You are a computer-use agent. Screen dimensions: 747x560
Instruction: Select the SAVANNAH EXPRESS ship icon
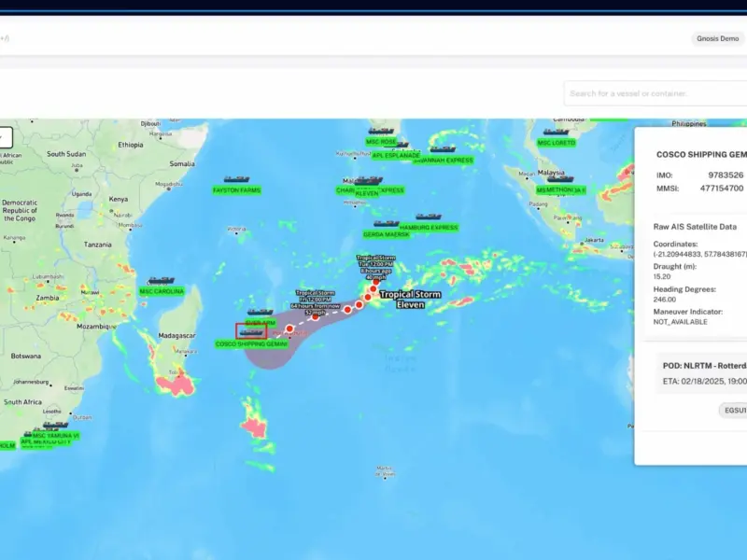click(443, 149)
